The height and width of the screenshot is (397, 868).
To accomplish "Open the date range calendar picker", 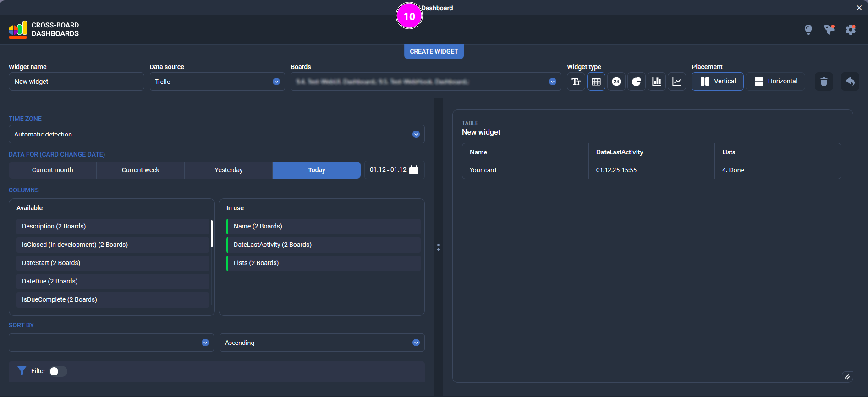I will click(x=413, y=170).
